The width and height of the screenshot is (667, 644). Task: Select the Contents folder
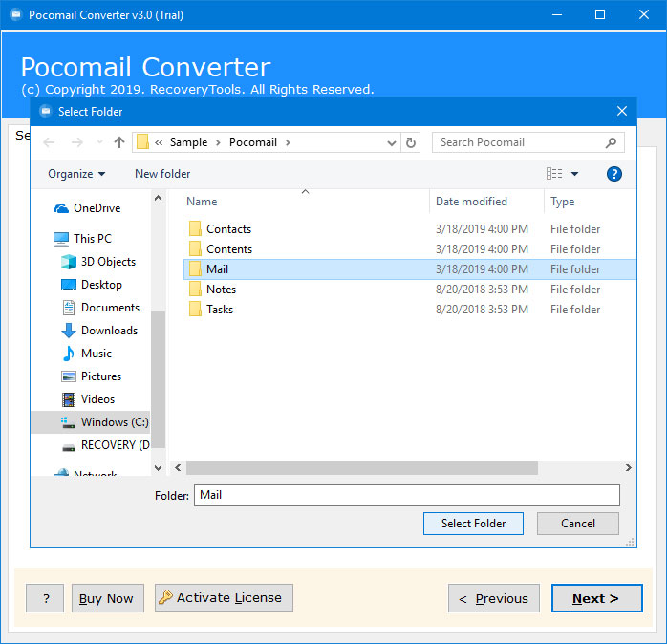coord(221,249)
